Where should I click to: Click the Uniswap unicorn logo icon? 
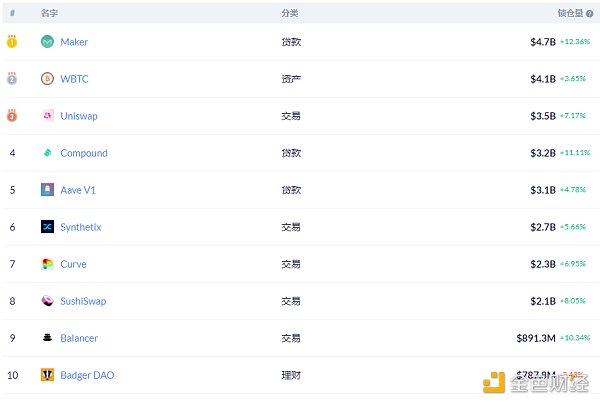pyautogui.click(x=47, y=116)
